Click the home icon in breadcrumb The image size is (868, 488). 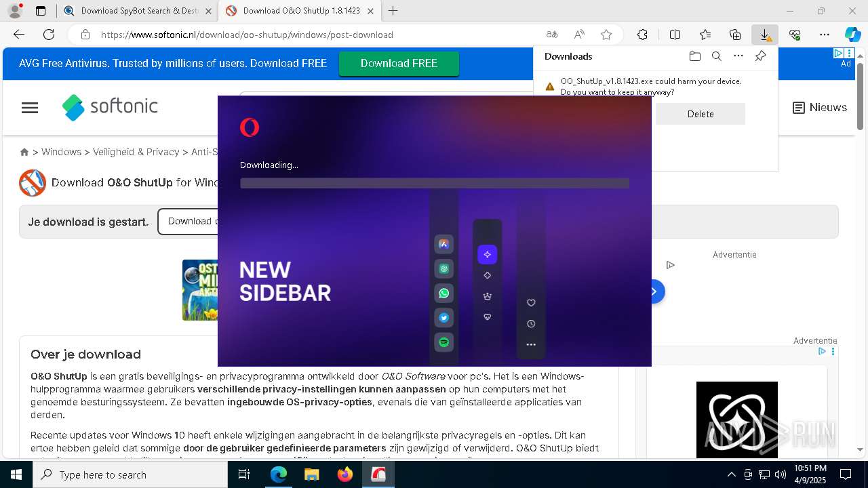coord(24,152)
